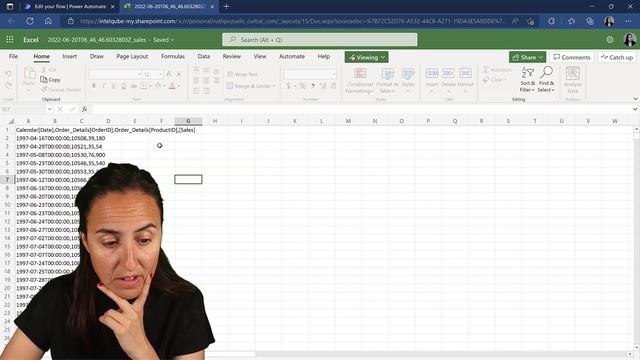The width and height of the screenshot is (640, 360).
Task: Click the font color red A swatch
Action: pyautogui.click(x=172, y=86)
